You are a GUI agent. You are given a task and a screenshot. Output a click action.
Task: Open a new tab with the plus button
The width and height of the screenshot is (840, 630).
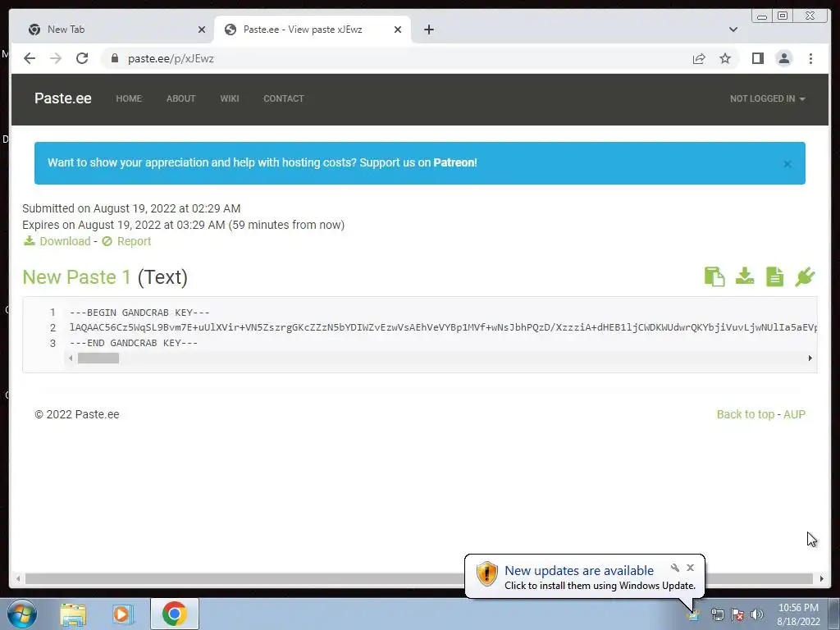pos(428,30)
